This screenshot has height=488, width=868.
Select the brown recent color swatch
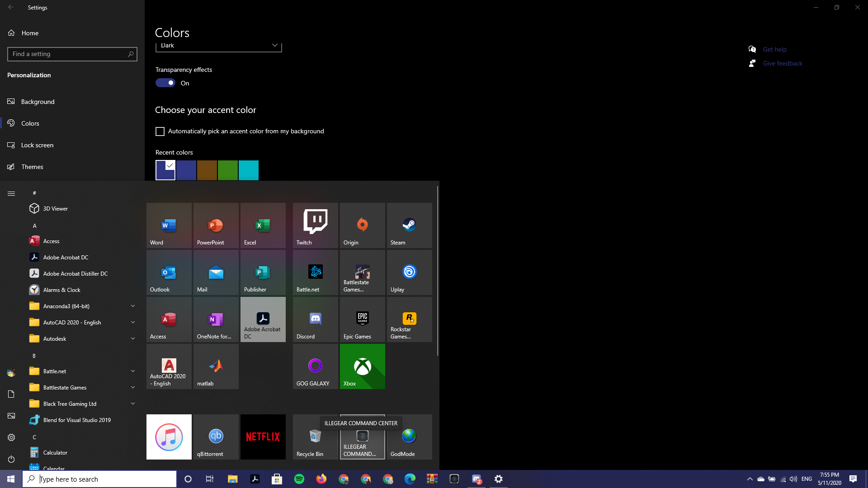(x=207, y=170)
